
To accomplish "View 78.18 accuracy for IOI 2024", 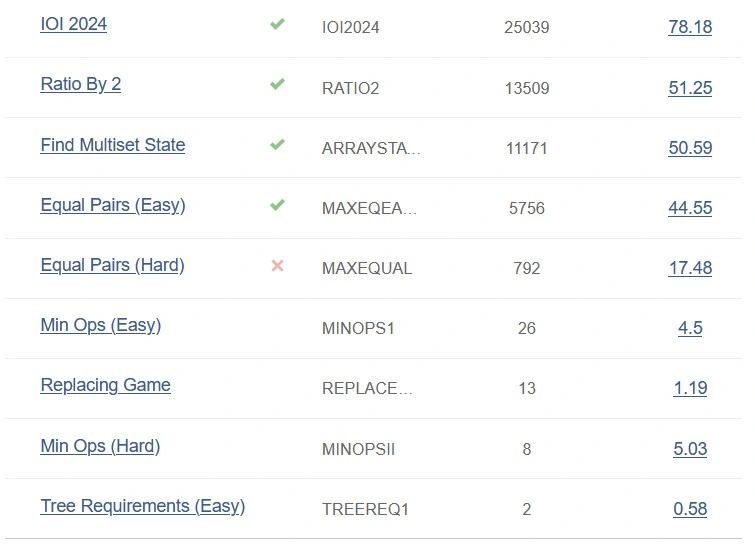I will (690, 27).
